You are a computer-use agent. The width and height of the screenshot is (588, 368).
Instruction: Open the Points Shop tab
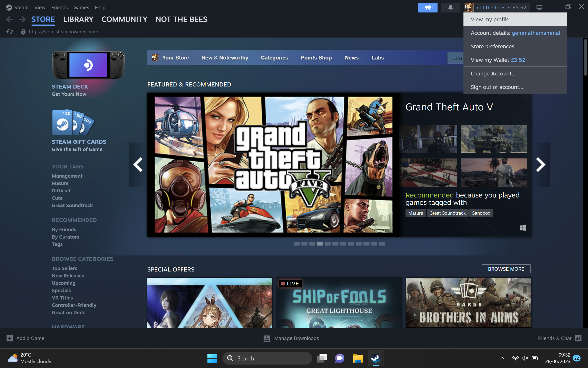(x=316, y=58)
